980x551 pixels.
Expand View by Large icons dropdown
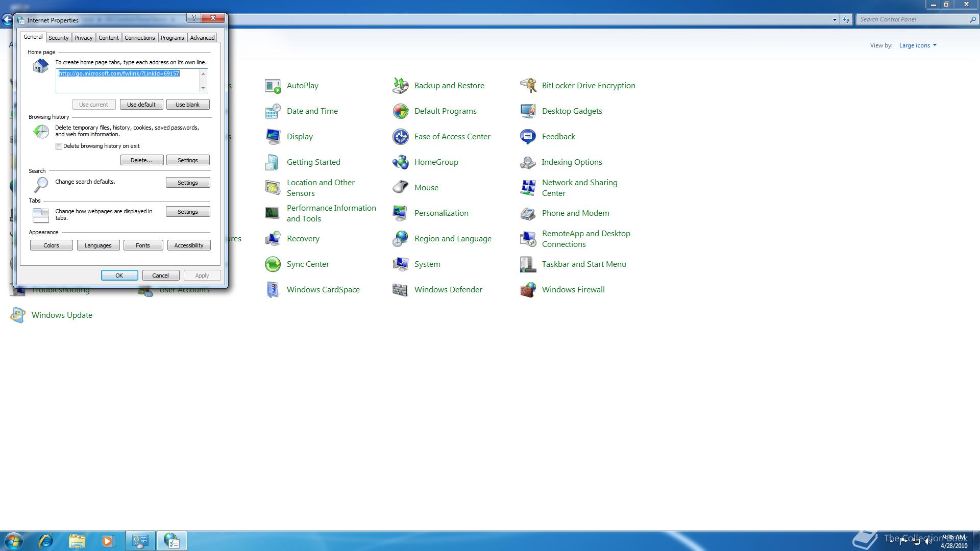pos(918,45)
